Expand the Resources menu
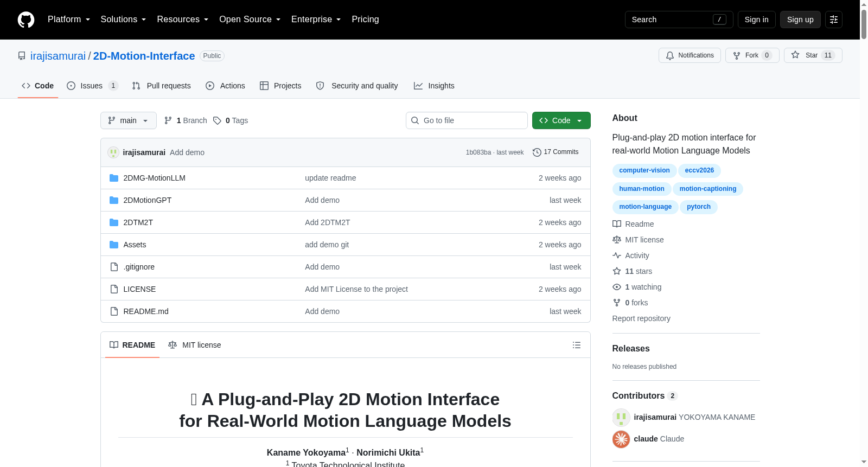This screenshot has height=467, width=868. point(183,20)
